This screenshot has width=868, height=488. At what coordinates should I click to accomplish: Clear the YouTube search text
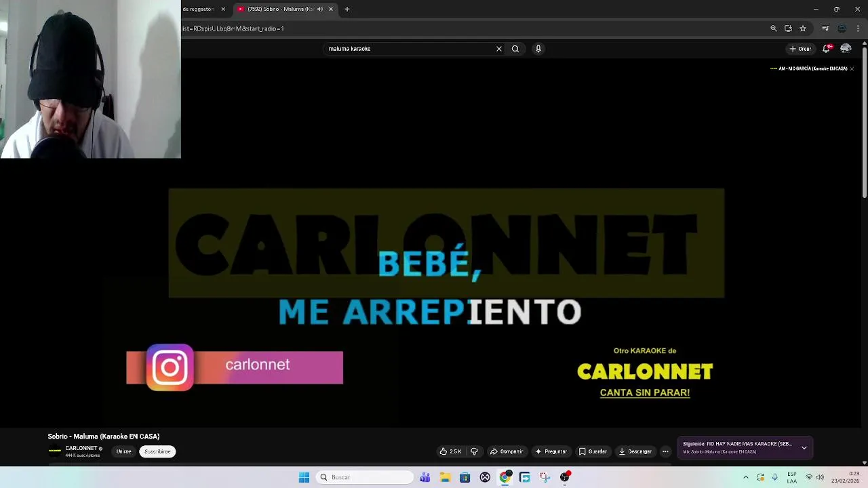pyautogui.click(x=499, y=49)
